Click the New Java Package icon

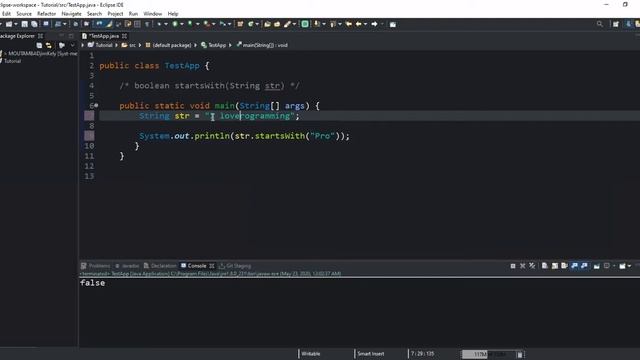[x=240, y=24]
